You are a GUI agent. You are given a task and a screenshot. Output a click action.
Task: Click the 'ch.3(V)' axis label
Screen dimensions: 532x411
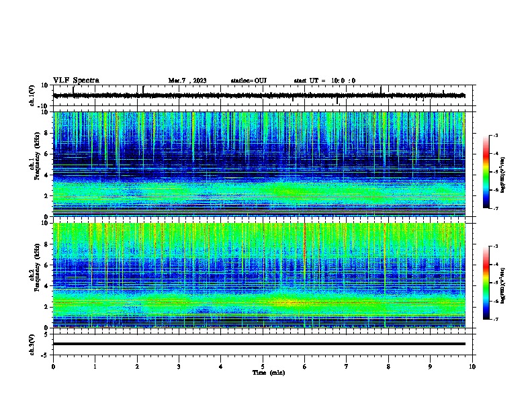tap(32, 345)
